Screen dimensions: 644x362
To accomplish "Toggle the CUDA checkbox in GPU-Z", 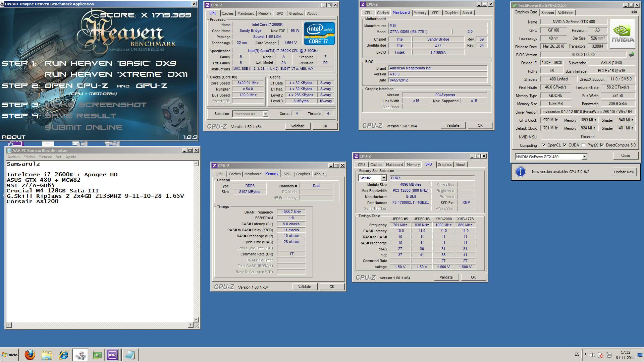I will pos(565,145).
